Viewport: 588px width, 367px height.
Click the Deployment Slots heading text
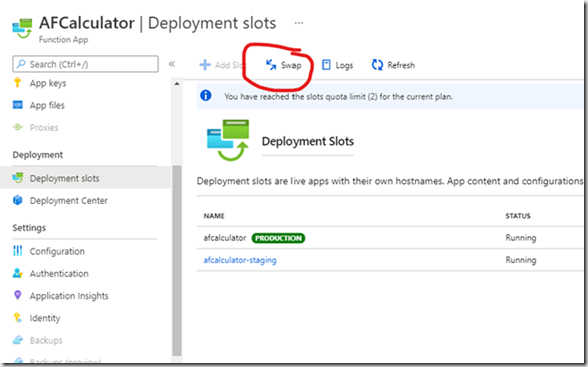click(x=308, y=141)
